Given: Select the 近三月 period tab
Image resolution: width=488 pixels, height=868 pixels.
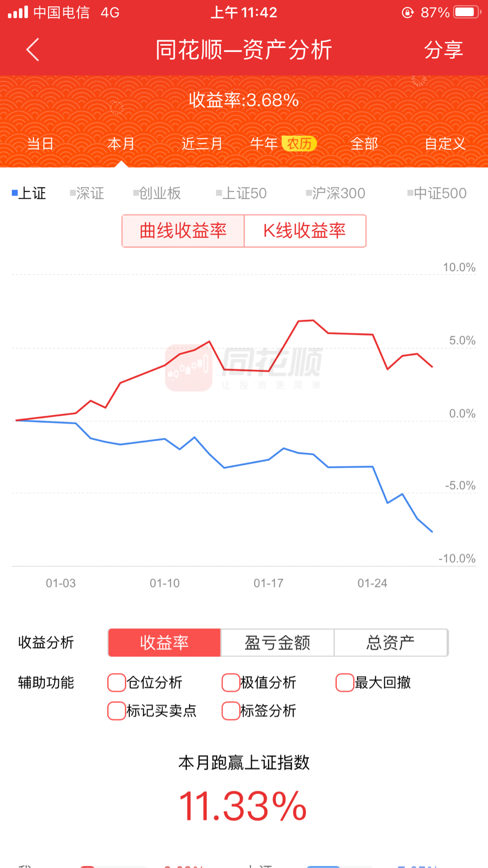Looking at the screenshot, I should (x=202, y=143).
